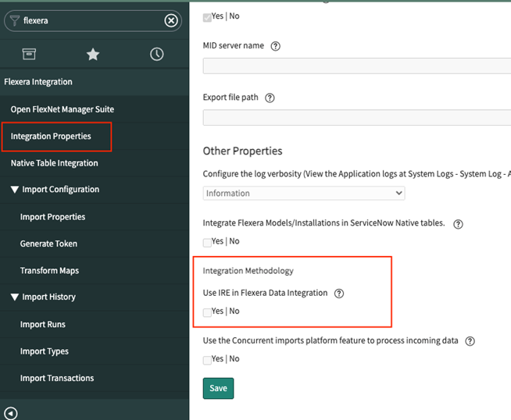
Task: Click the Export file path input field
Action: pos(356,118)
